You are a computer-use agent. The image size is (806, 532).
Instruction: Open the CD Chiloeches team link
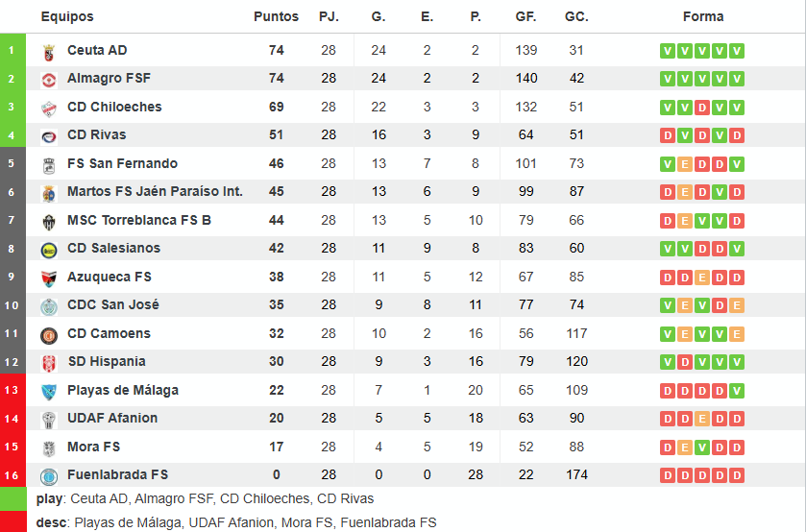pos(114,107)
